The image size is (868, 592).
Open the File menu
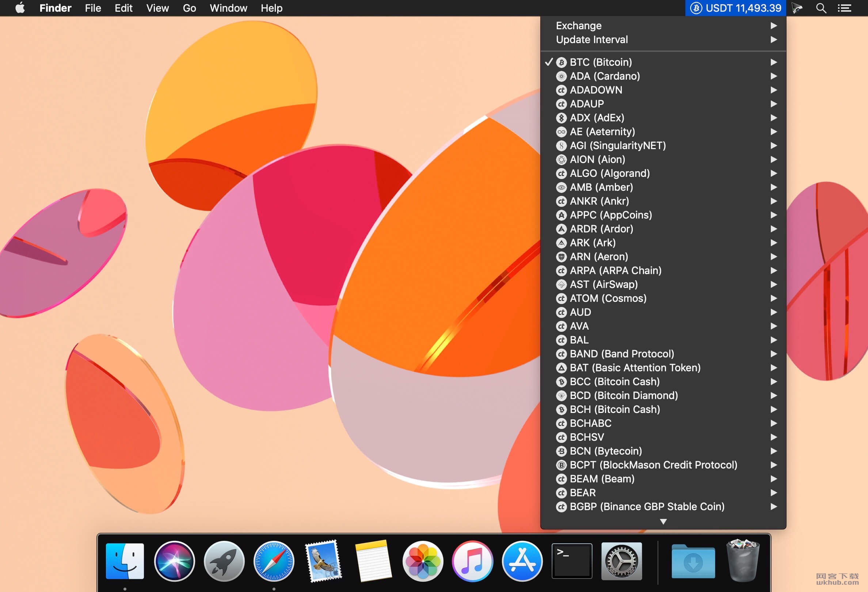(x=93, y=8)
